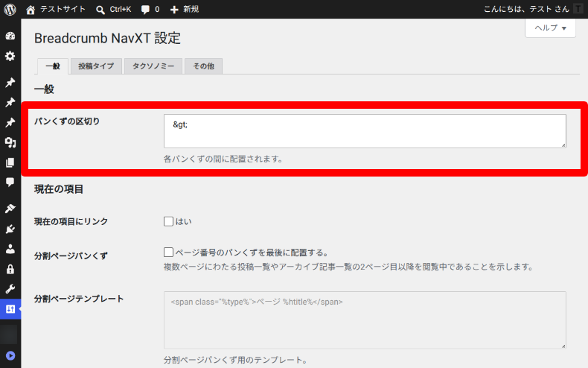Click the 現在の項目 section heading
Viewport: 588px width, 368px height.
point(59,189)
